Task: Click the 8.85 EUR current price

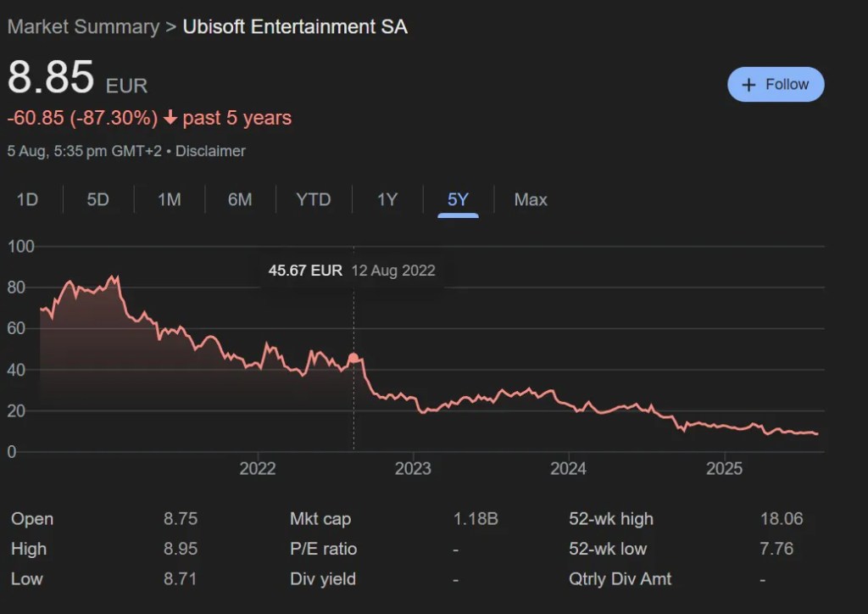Action: tap(51, 78)
